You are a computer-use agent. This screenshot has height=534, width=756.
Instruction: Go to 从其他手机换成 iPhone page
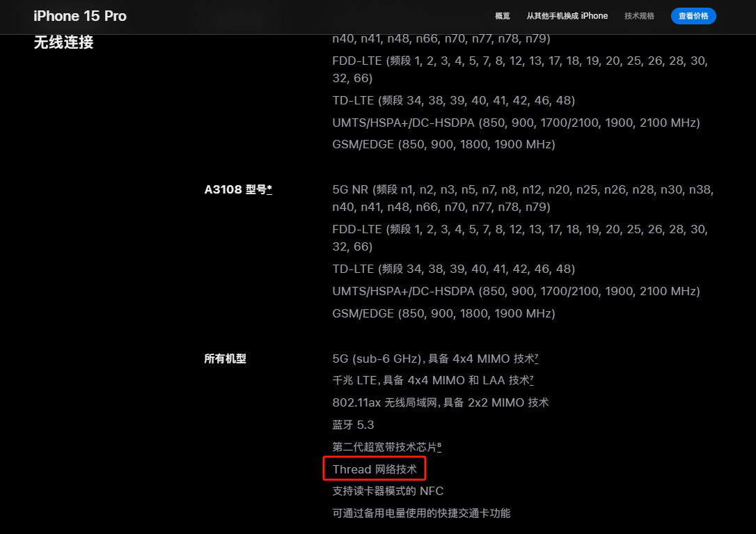click(x=567, y=16)
